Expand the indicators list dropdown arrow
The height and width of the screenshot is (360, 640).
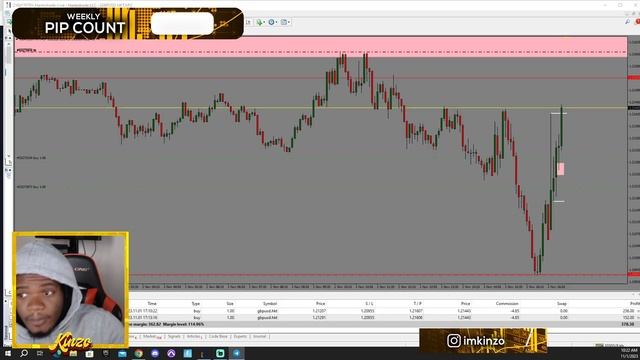[x=264, y=22]
